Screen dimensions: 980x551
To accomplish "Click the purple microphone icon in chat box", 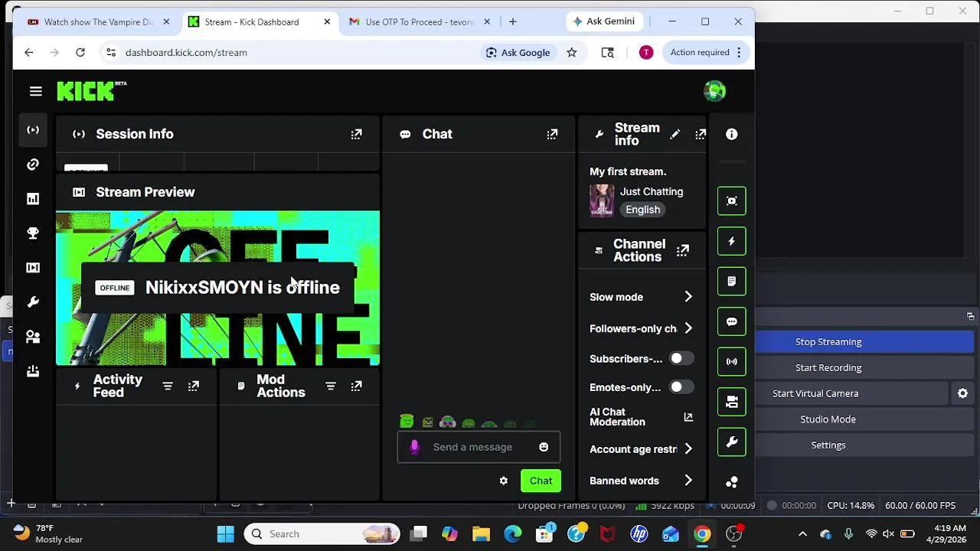I will [414, 447].
